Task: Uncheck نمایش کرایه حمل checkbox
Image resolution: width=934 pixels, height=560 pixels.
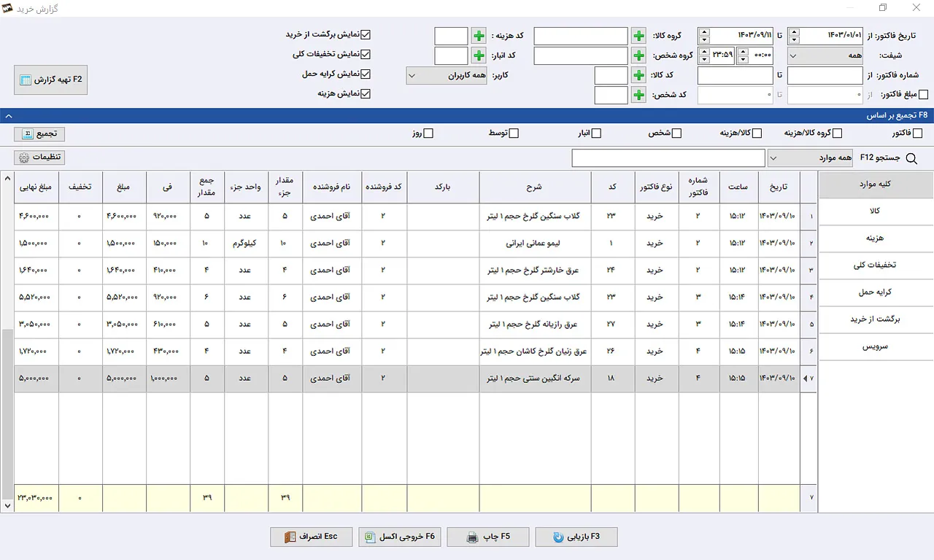Action: pyautogui.click(x=366, y=74)
